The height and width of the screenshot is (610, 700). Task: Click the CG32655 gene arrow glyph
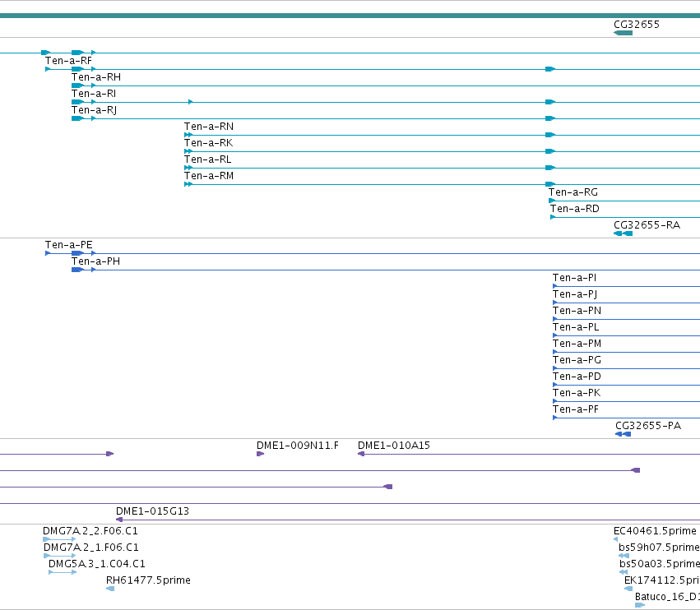click(624, 33)
